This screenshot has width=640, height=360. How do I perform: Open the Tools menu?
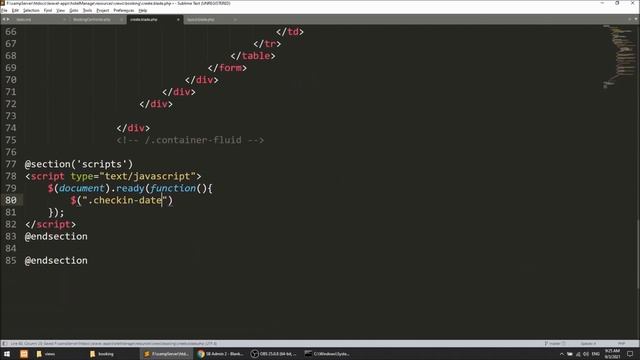[x=87, y=10]
